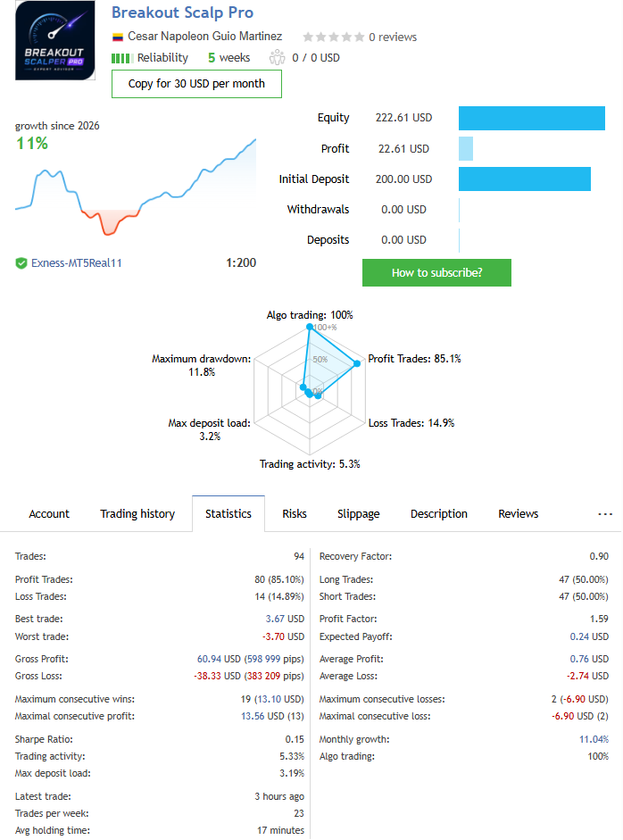Open Cesar Napoleon Guio Martinez profile
Viewport: 623px width, 840px height.
pos(204,37)
